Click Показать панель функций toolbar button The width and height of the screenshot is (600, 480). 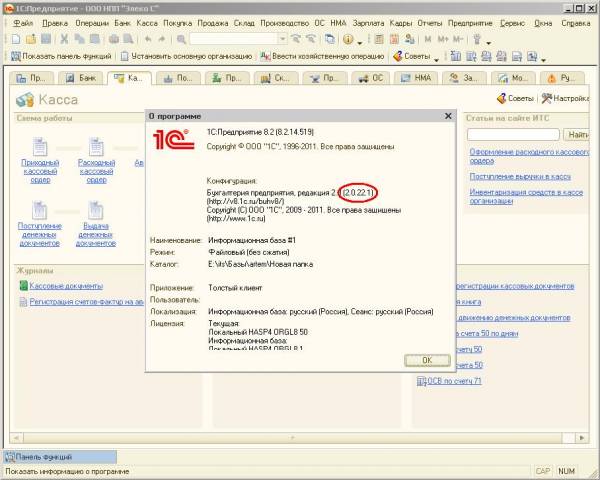tap(61, 56)
